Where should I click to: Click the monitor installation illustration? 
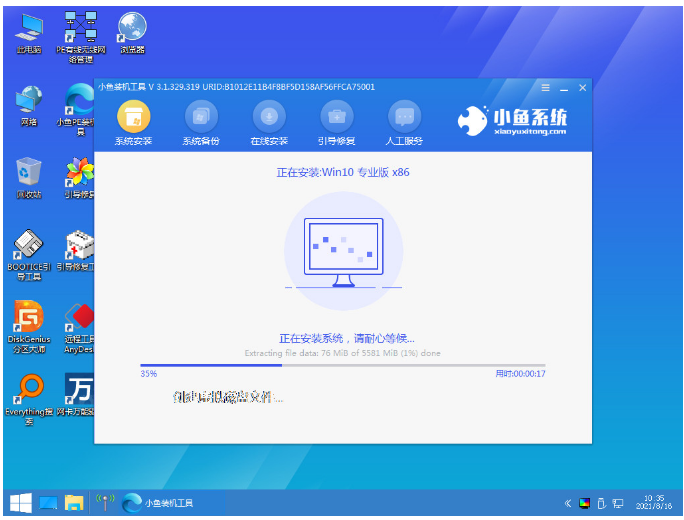tap(343, 252)
